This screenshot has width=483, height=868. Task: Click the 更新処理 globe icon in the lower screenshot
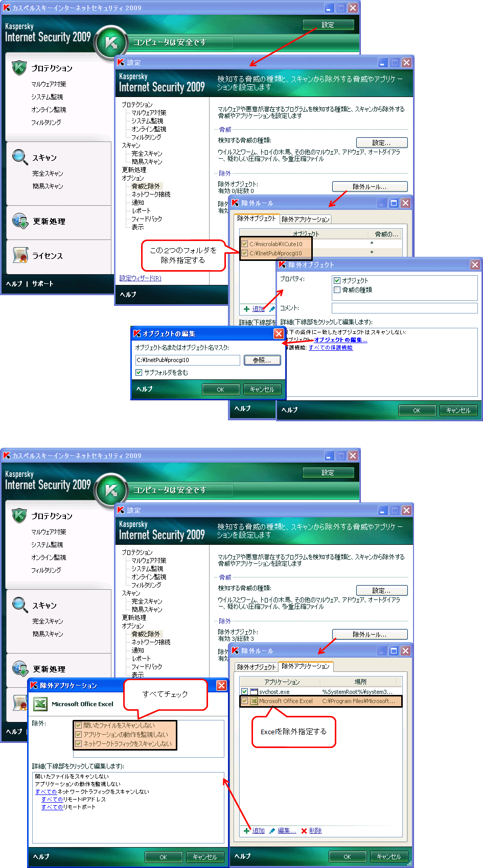tap(20, 669)
